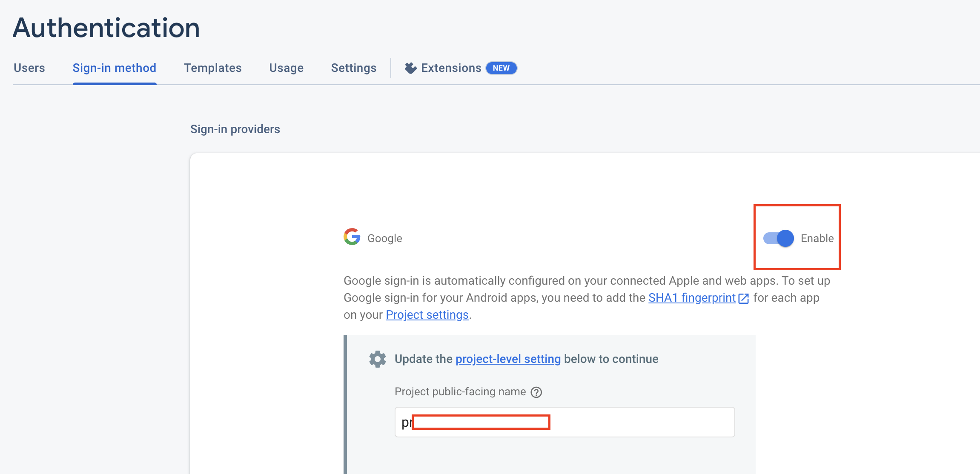Click the Authentication page heading
The width and height of the screenshot is (980, 474).
(x=106, y=28)
